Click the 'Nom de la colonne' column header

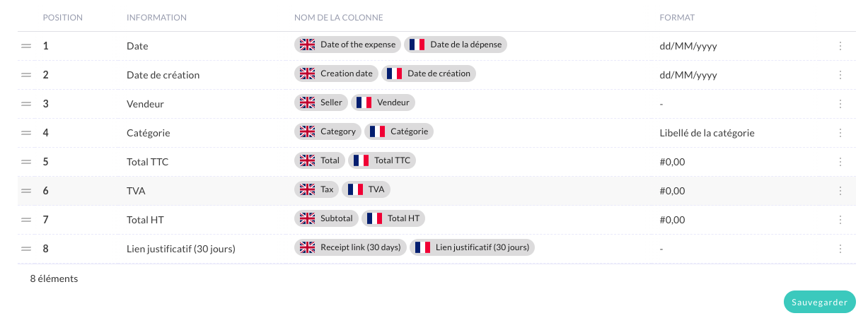point(338,18)
